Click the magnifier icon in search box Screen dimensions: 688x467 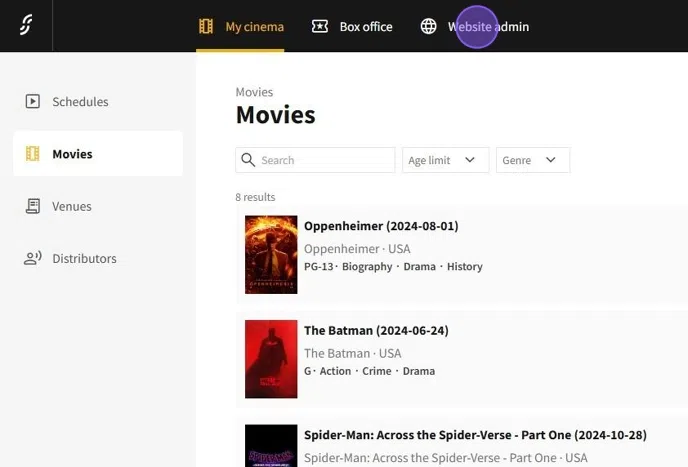click(248, 160)
